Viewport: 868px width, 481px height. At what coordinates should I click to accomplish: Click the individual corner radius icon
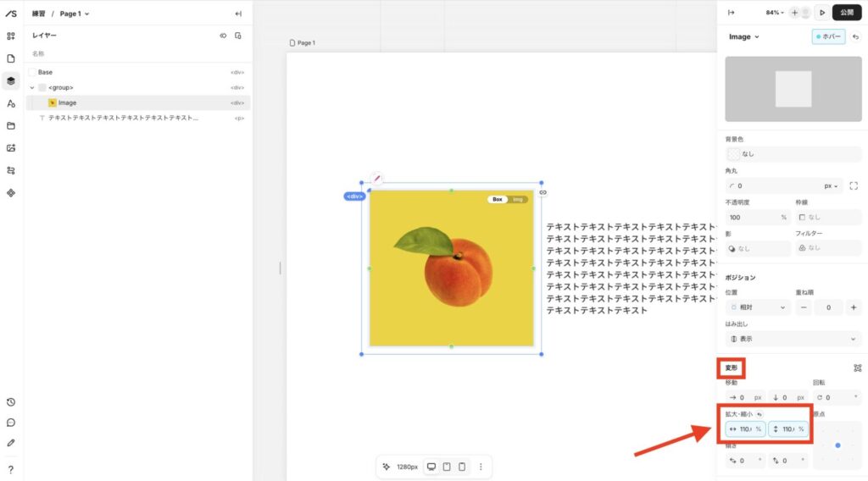pos(854,185)
